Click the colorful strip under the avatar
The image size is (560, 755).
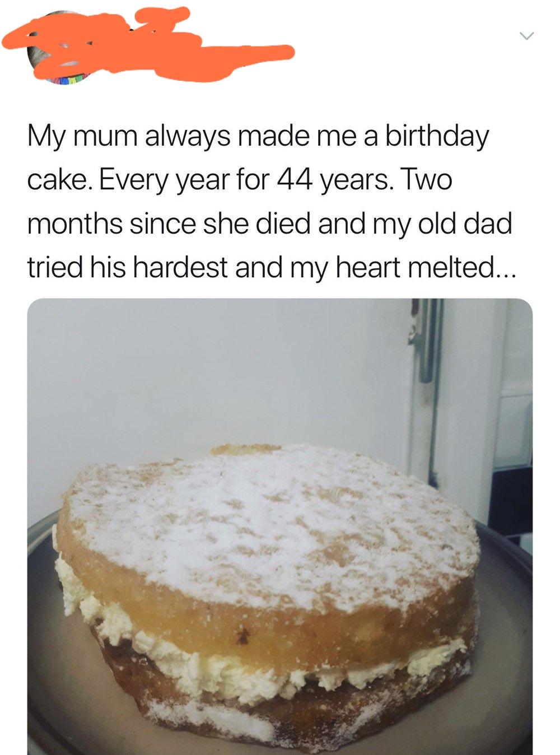pyautogui.click(x=66, y=80)
